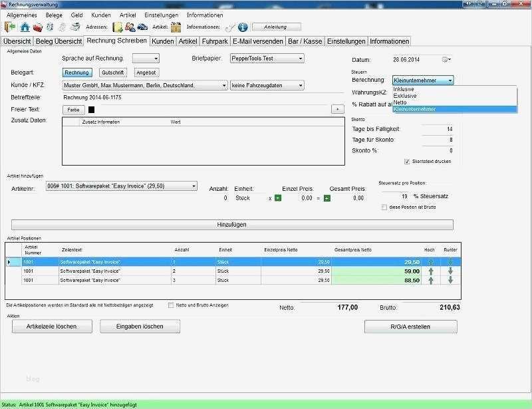
Task: Click the black color swatch
Action: (x=91, y=110)
